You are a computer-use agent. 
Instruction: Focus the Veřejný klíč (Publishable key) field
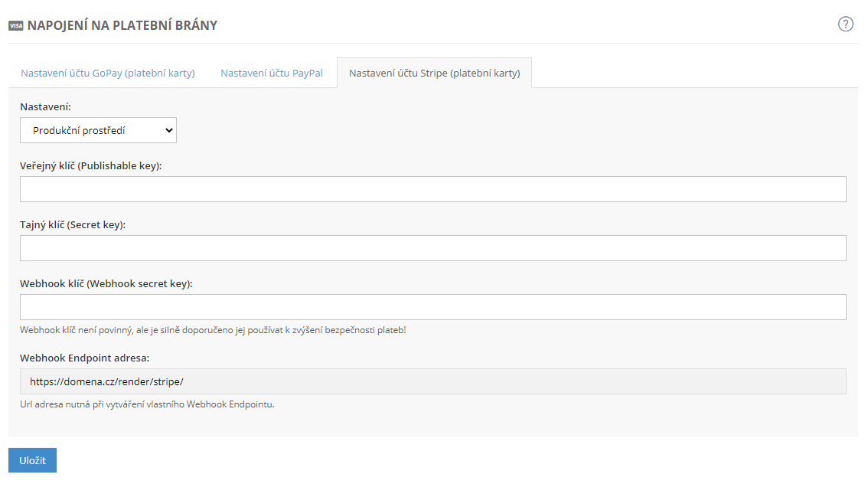click(x=432, y=189)
